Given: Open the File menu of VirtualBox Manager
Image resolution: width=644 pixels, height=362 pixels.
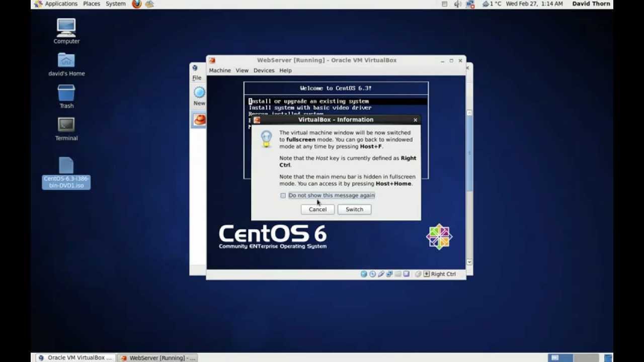Looking at the screenshot, I should point(197,78).
